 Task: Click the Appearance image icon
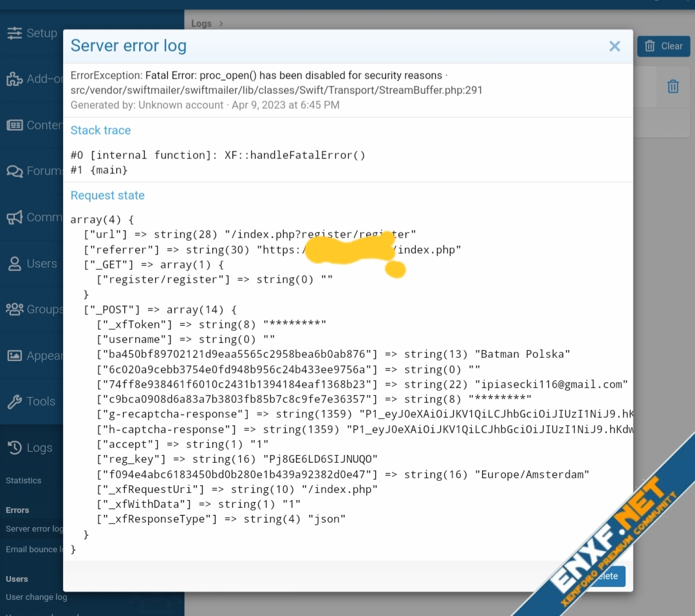[14, 356]
